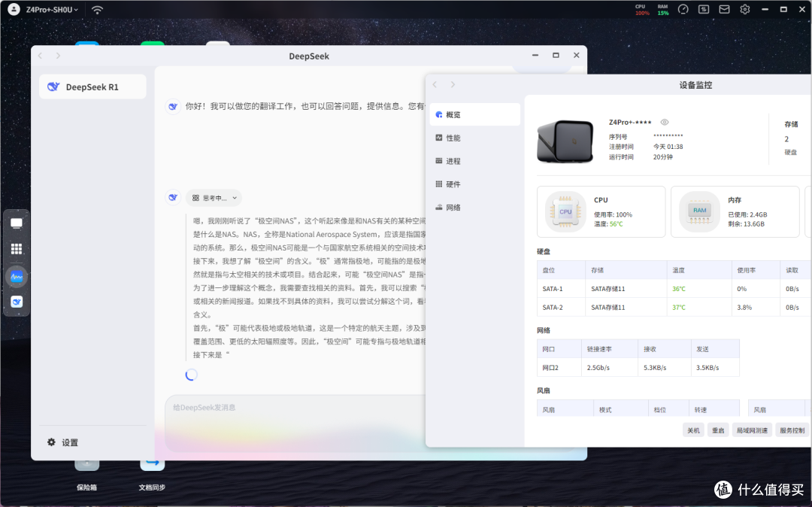
Task: Open the device monitor icon in left dock
Action: [x=17, y=277]
